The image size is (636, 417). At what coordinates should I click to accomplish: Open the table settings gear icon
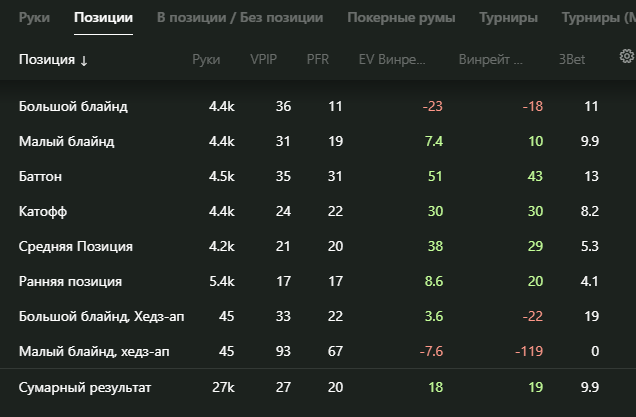pyautogui.click(x=627, y=56)
